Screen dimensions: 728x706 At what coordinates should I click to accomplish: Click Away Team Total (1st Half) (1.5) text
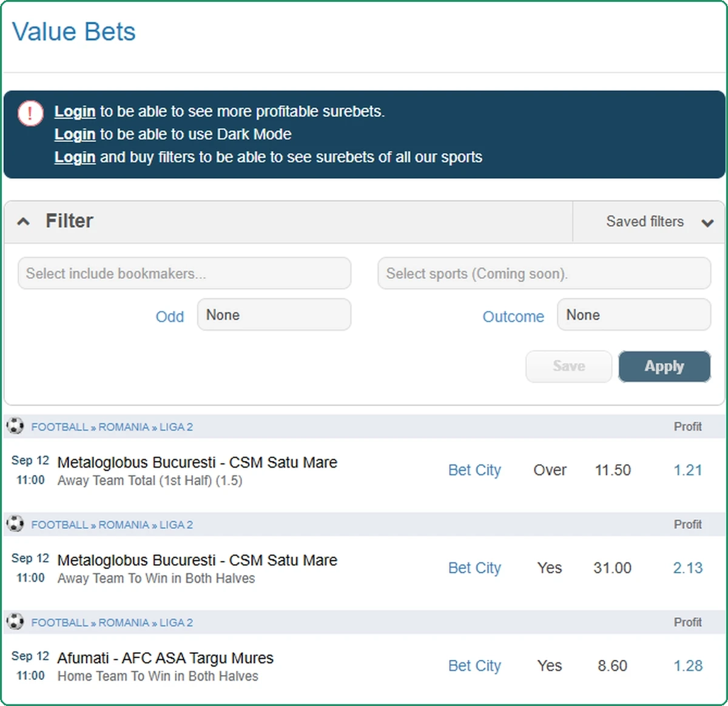point(150,481)
